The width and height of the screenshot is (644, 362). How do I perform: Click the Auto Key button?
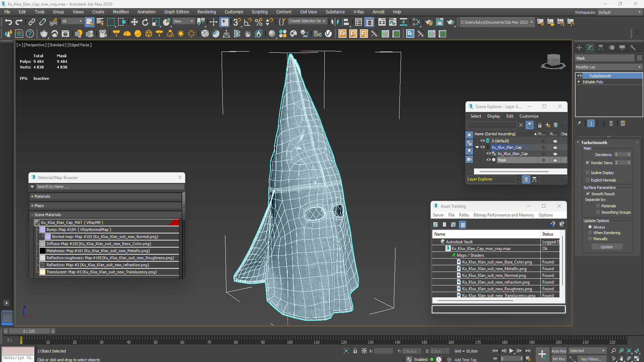(559, 351)
